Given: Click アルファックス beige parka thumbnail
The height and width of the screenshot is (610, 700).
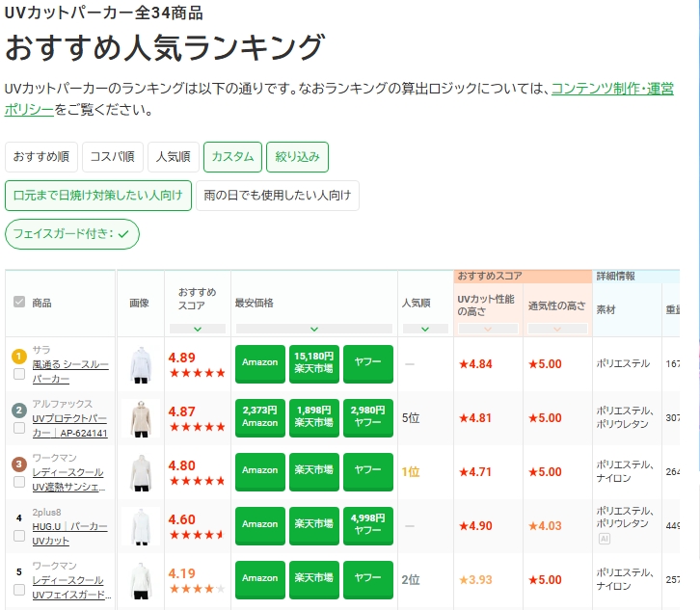Looking at the screenshot, I should tap(141, 418).
